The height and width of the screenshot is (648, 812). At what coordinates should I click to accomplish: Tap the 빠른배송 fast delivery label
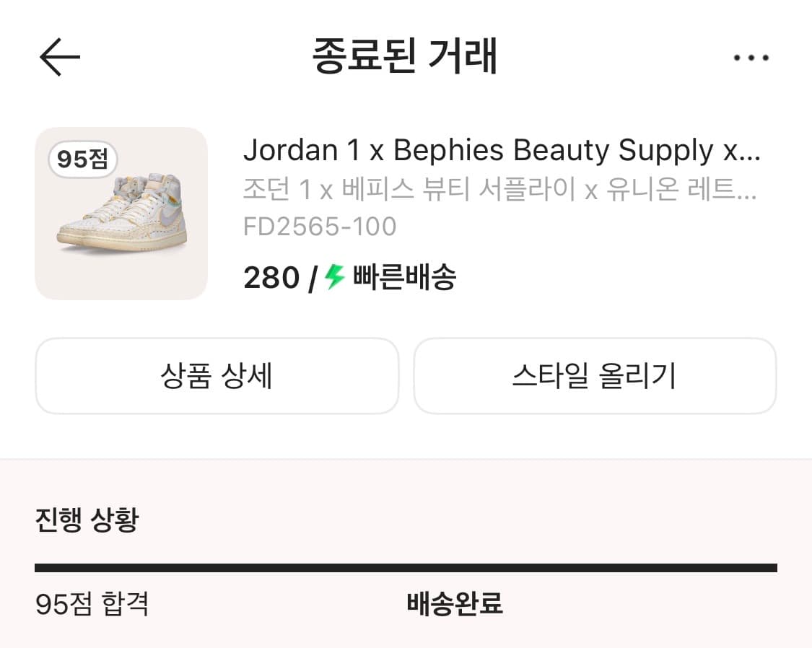point(404,277)
